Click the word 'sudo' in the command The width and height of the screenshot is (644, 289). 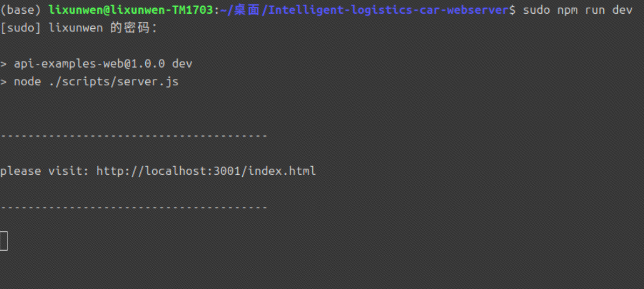(536, 10)
